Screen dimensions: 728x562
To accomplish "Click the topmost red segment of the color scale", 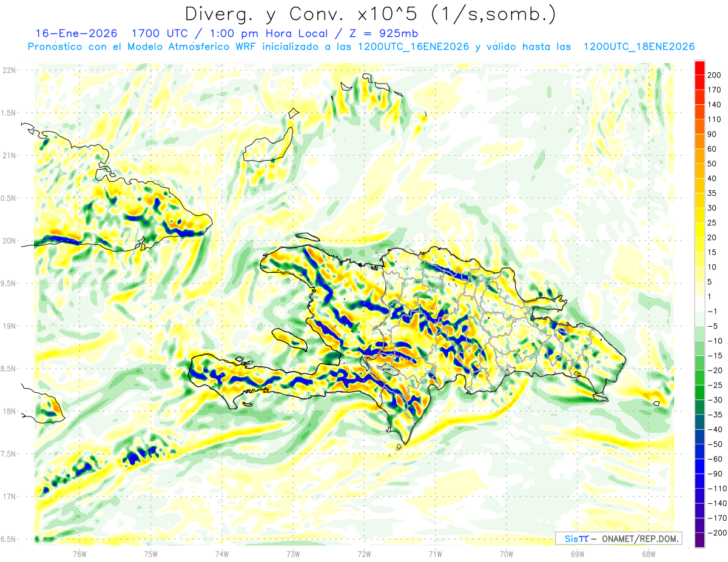I will [x=699, y=69].
